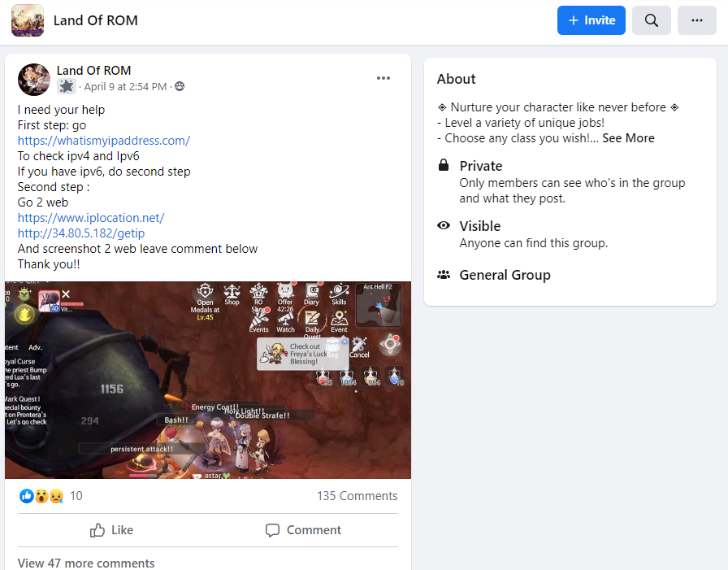
Task: Open whatismyipaddress.com link
Action: tap(104, 141)
